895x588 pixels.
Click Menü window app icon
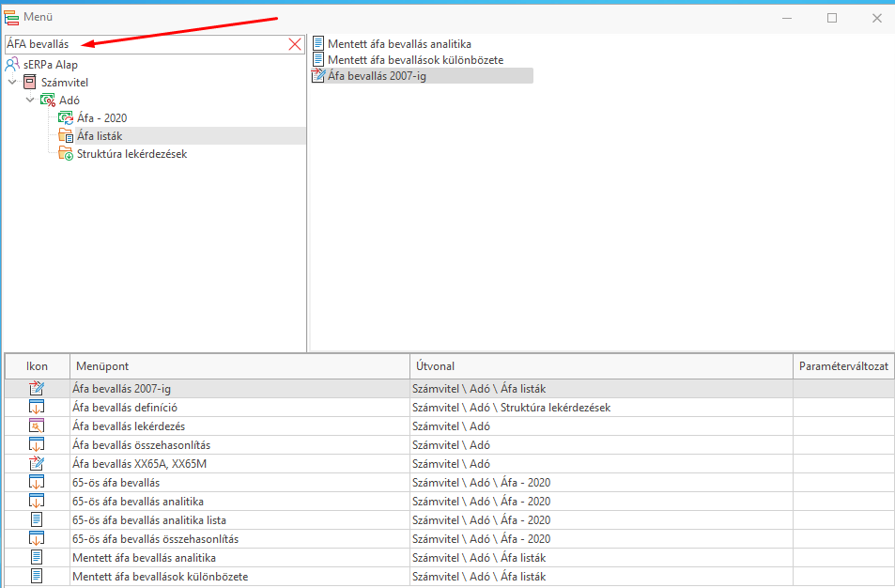pos(11,18)
